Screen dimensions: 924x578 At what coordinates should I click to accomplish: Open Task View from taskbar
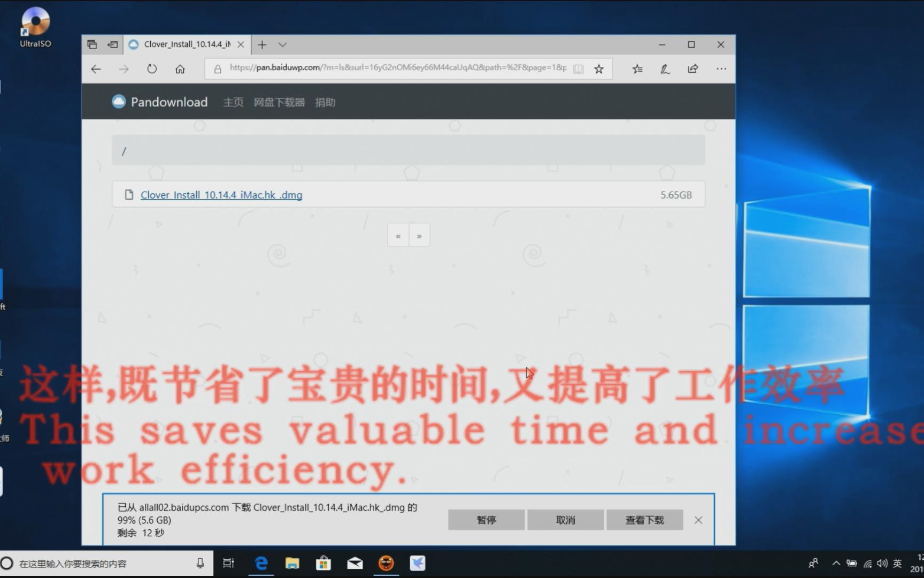click(x=228, y=563)
